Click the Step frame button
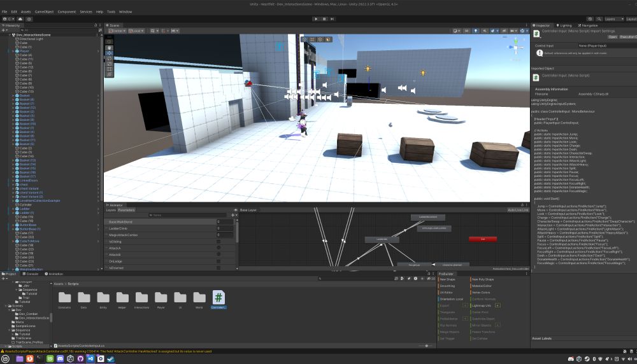Image resolution: width=637 pixels, height=364 pixels. pos(333,19)
